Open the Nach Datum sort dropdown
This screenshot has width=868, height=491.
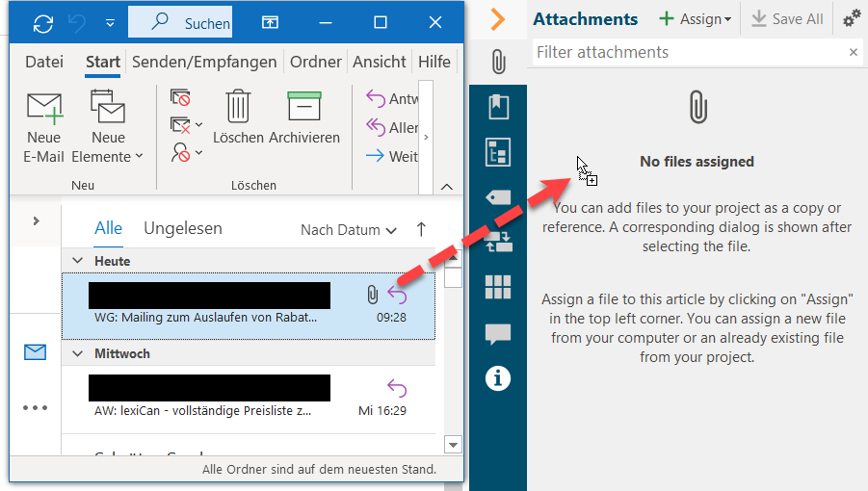click(x=348, y=230)
